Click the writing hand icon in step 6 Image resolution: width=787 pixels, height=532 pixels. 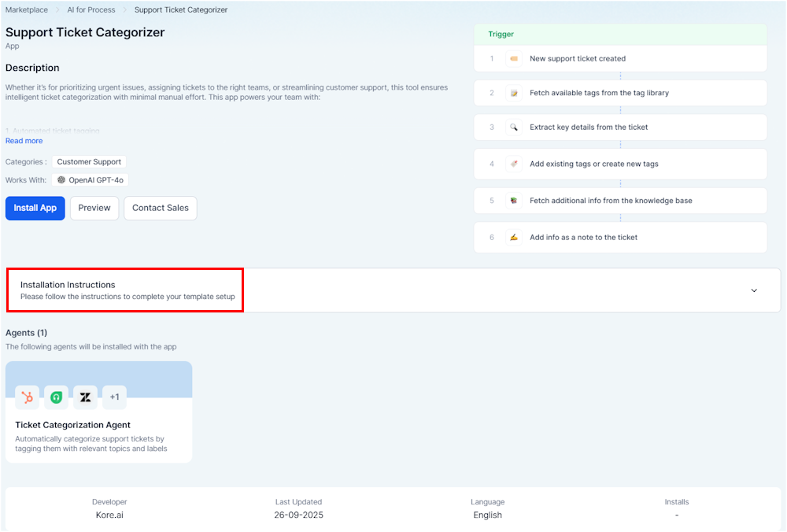(514, 238)
